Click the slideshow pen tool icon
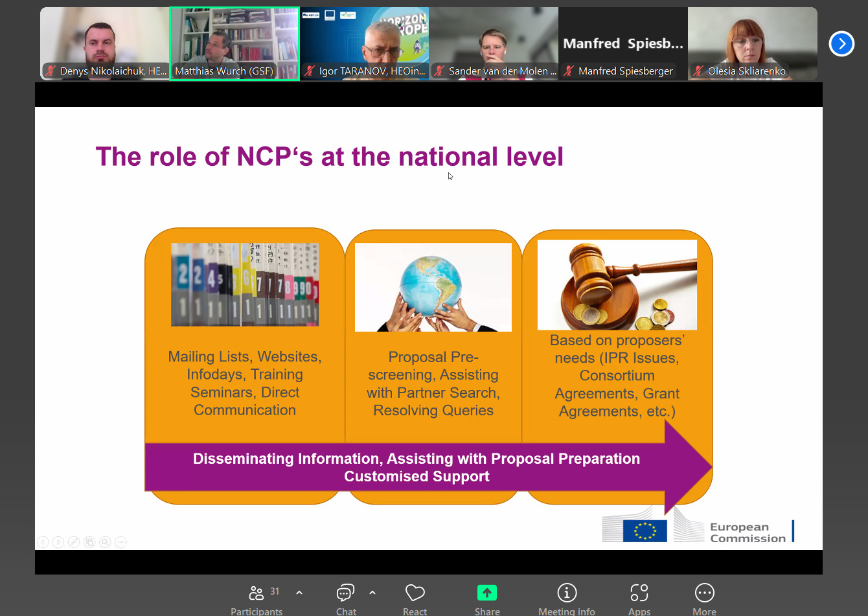 tap(74, 542)
